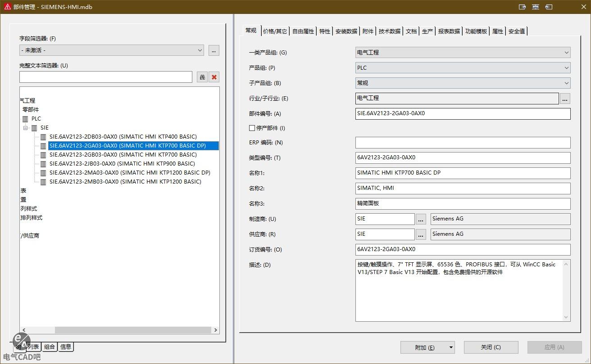The width and height of the screenshot is (591, 364).
Task: Switch to 自由属性 tab
Action: pyautogui.click(x=303, y=31)
